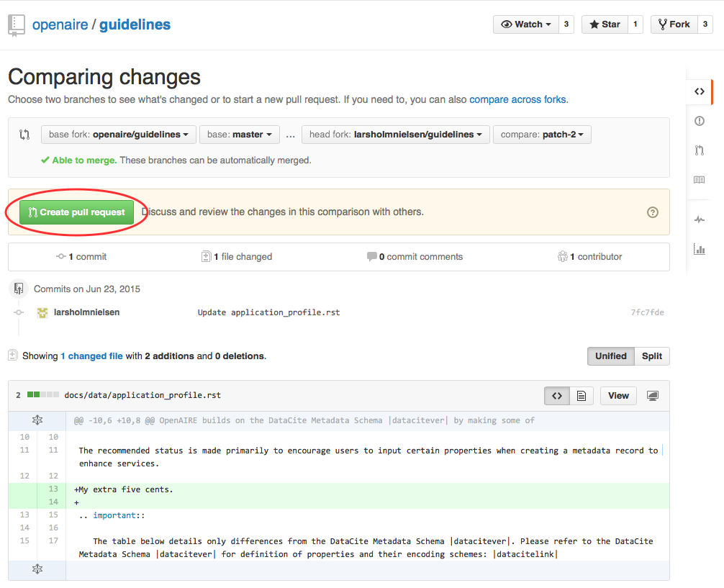
Task: Click the diff stat colored blocks indicator
Action: (x=43, y=395)
